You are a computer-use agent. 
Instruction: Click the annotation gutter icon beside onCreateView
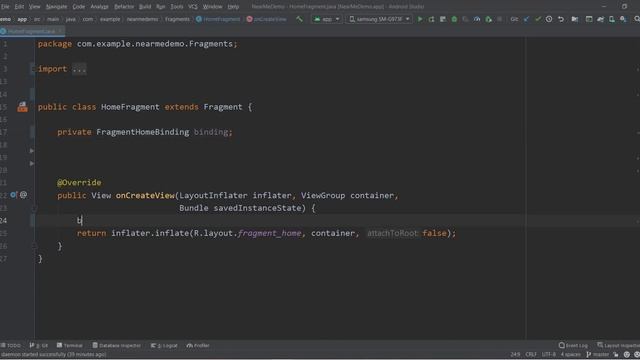tap(24, 195)
